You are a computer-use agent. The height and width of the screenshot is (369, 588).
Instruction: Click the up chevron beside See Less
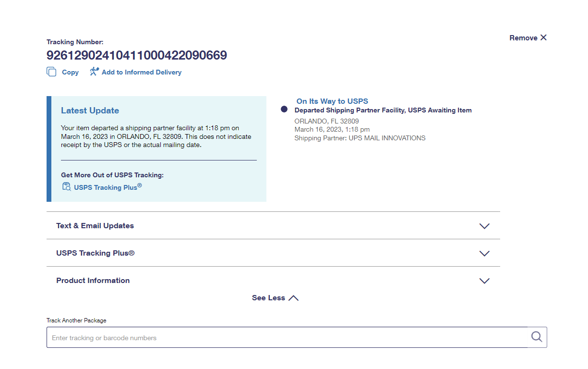tap(293, 298)
